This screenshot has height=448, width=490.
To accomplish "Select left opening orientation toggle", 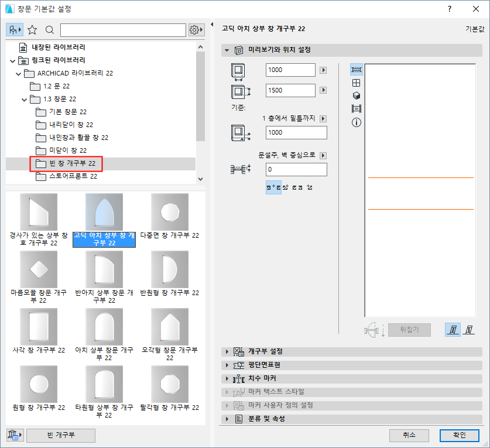I will coord(453,330).
